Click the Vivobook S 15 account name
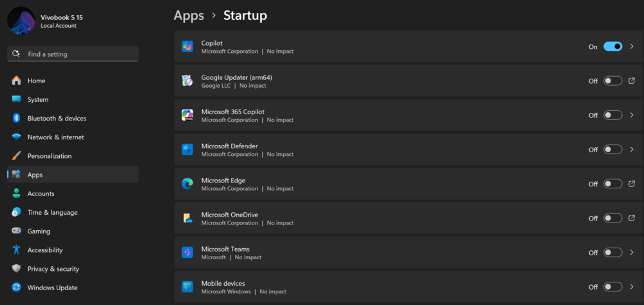The image size is (644, 305). pos(62,17)
